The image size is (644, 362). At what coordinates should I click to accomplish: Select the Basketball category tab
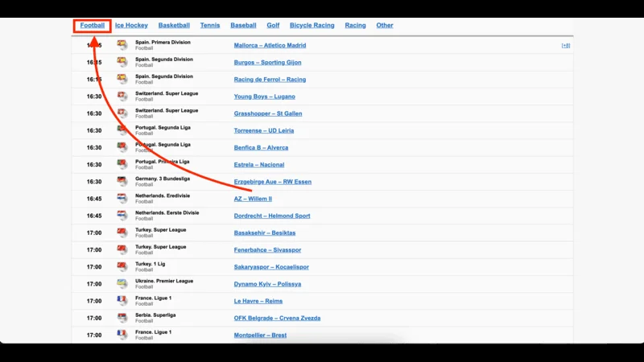[x=174, y=26]
